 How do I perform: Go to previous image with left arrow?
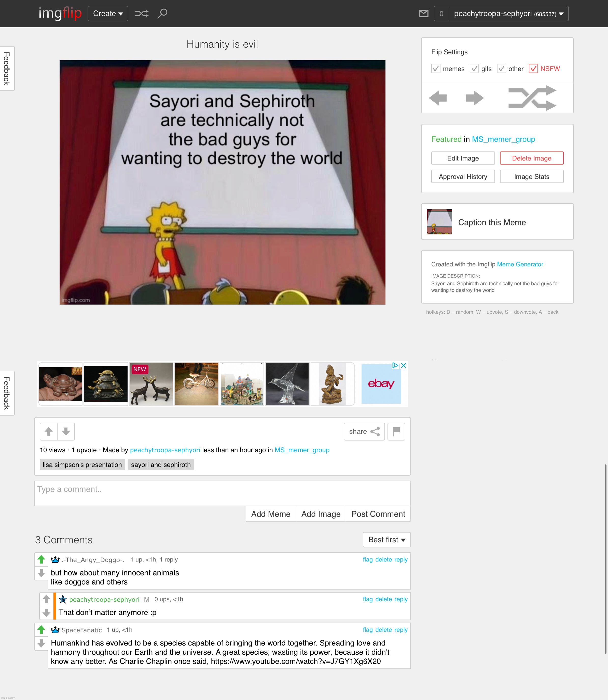(x=438, y=98)
